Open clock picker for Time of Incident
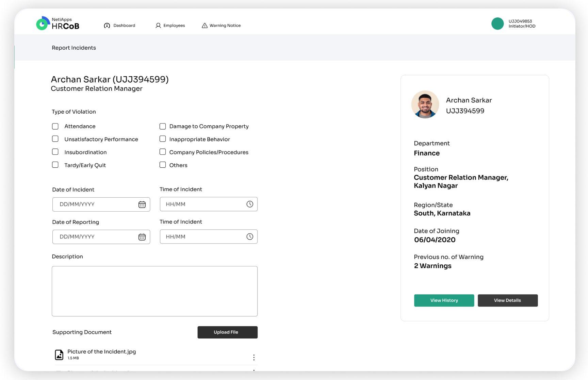 click(250, 204)
